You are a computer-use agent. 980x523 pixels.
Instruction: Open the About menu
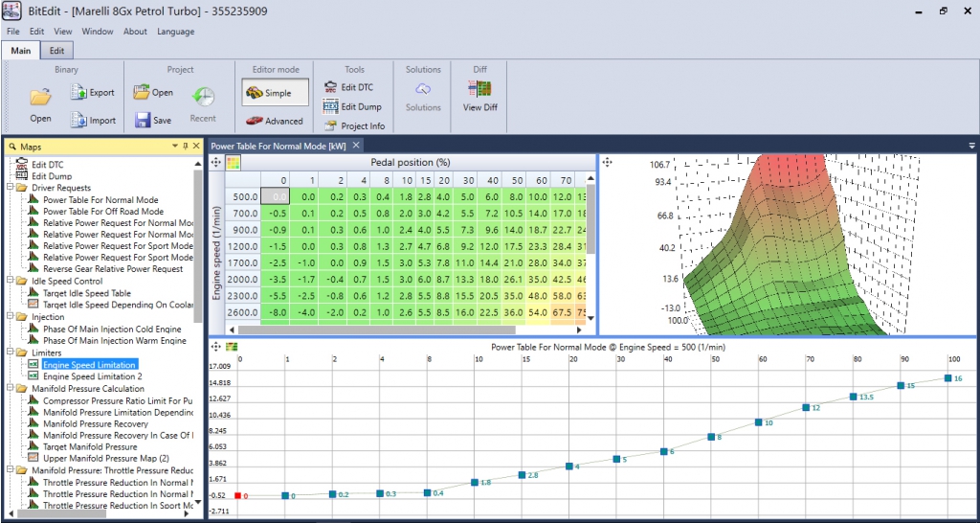(135, 32)
